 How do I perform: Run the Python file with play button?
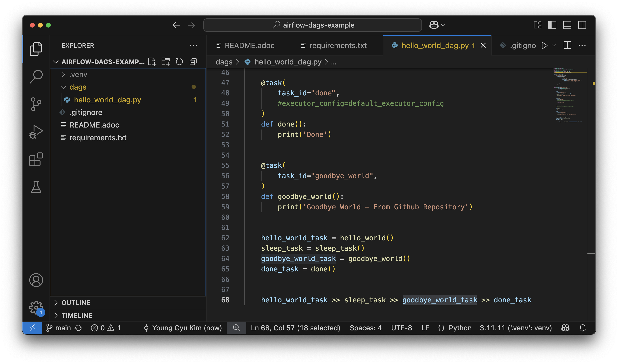tap(545, 45)
